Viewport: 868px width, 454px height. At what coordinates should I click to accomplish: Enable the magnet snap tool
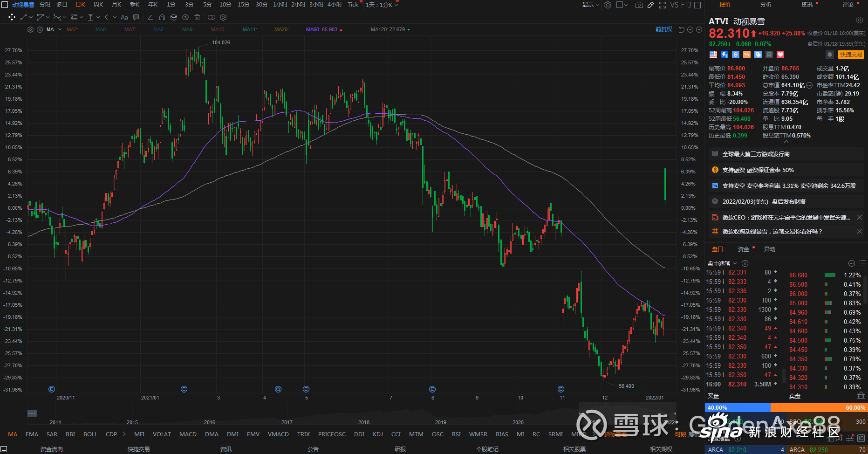162,17
